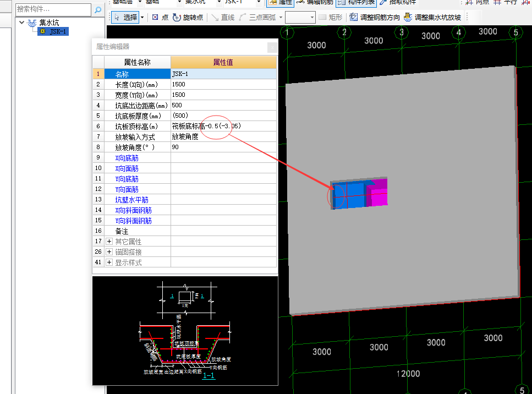Open the 坑壁水平筋 link
532x394 pixels.
pos(131,200)
